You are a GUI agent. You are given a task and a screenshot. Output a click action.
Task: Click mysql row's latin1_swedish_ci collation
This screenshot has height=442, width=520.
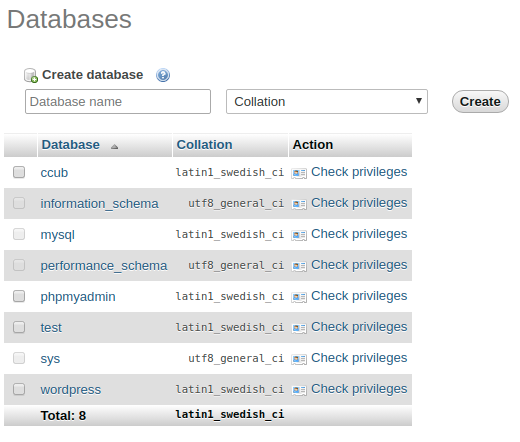(230, 234)
